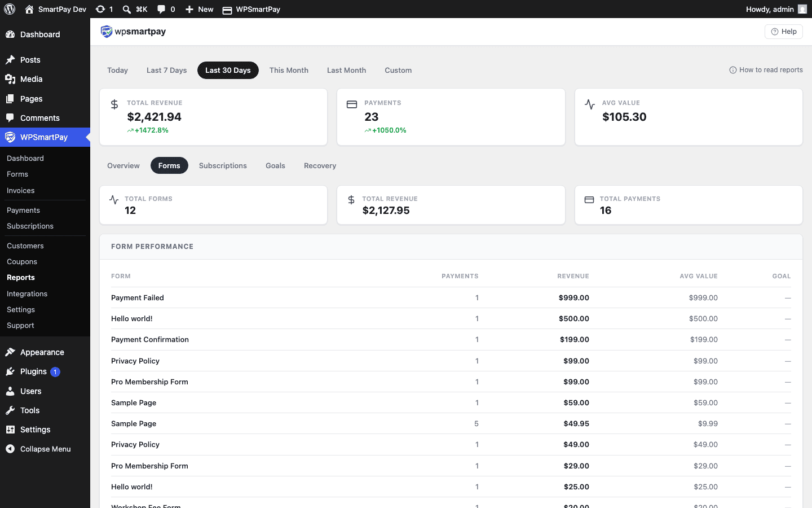
Task: Click the info icon beside How to read reports
Action: pyautogui.click(x=733, y=70)
